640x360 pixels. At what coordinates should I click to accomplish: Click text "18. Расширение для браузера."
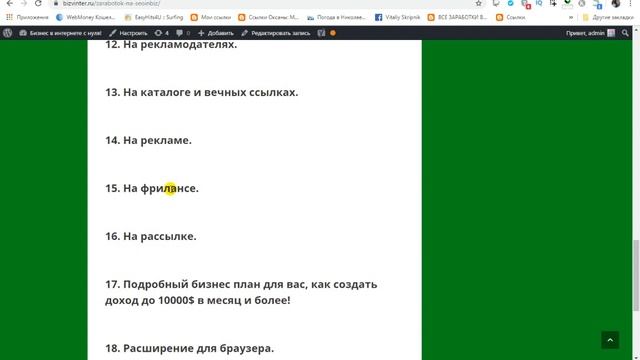tap(189, 348)
